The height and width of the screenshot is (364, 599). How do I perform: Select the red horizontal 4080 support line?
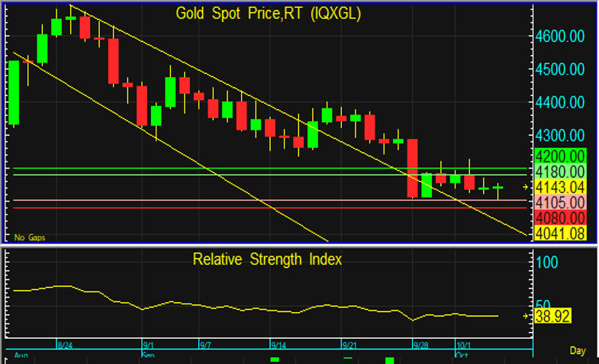269,208
